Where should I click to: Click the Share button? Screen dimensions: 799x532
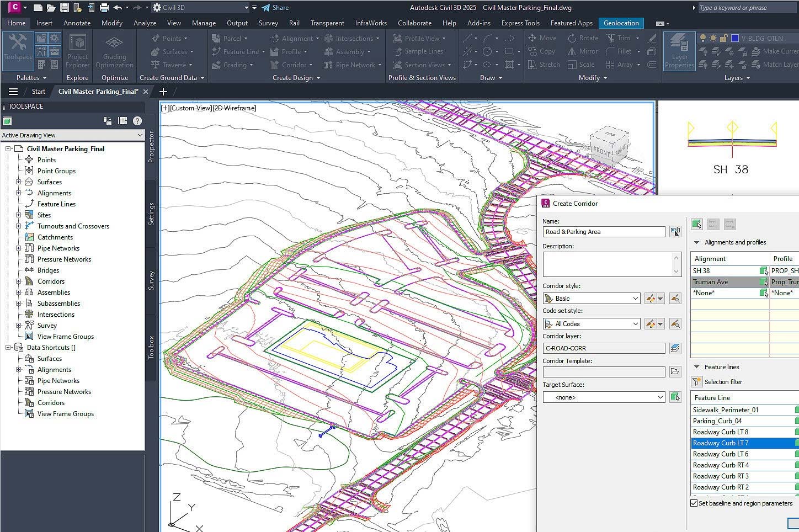(275, 8)
